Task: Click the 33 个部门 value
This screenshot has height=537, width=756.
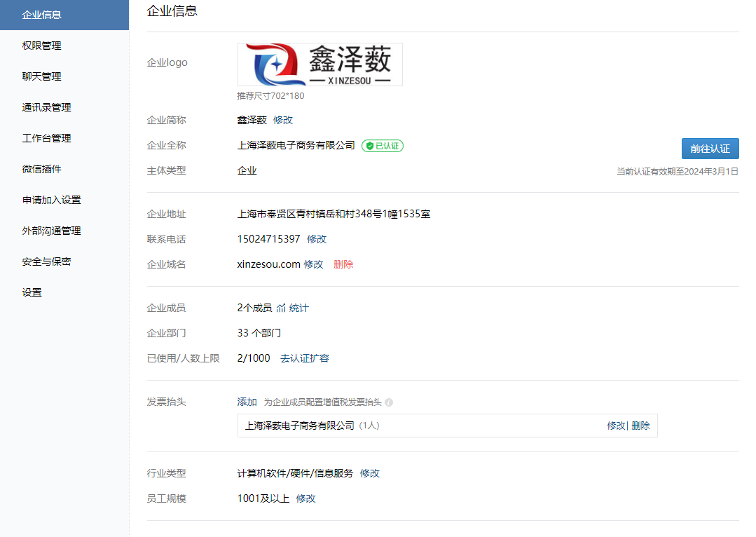Action: (x=259, y=333)
